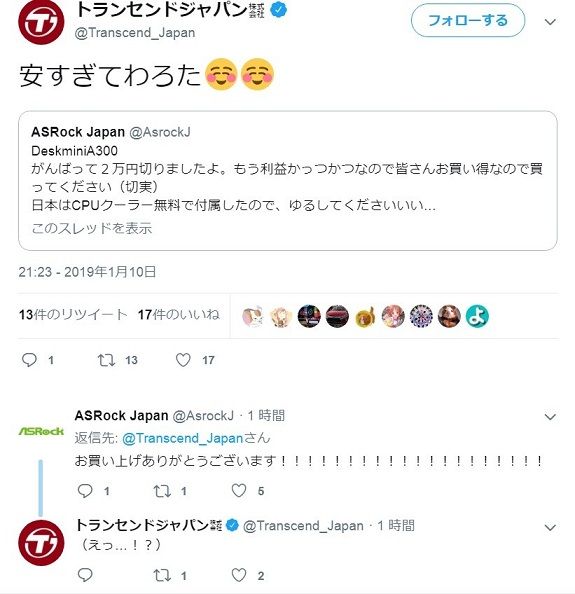Open the dropdown chevron beside follow button
The width and height of the screenshot is (575, 594).
tap(550, 22)
